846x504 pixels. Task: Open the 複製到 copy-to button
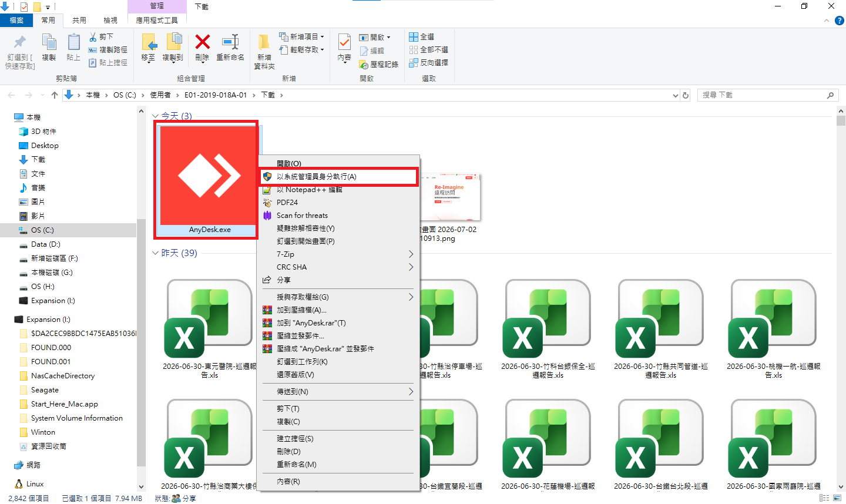point(173,47)
